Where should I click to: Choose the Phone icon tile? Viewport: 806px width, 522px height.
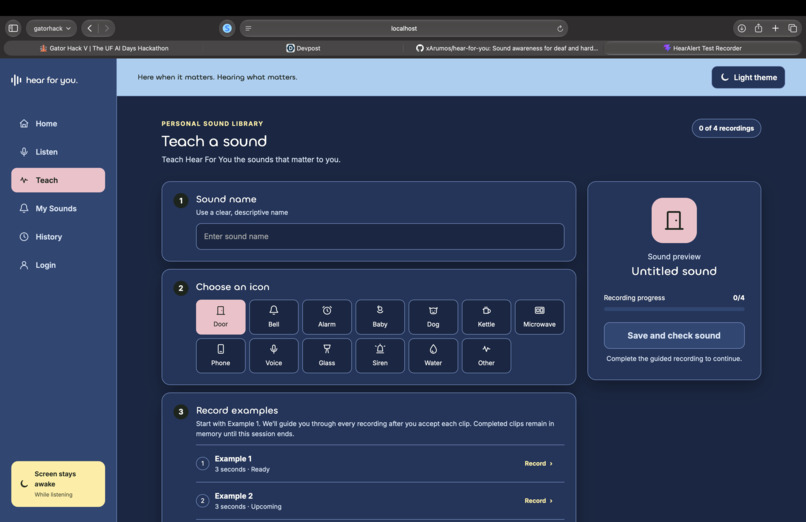pyautogui.click(x=221, y=356)
